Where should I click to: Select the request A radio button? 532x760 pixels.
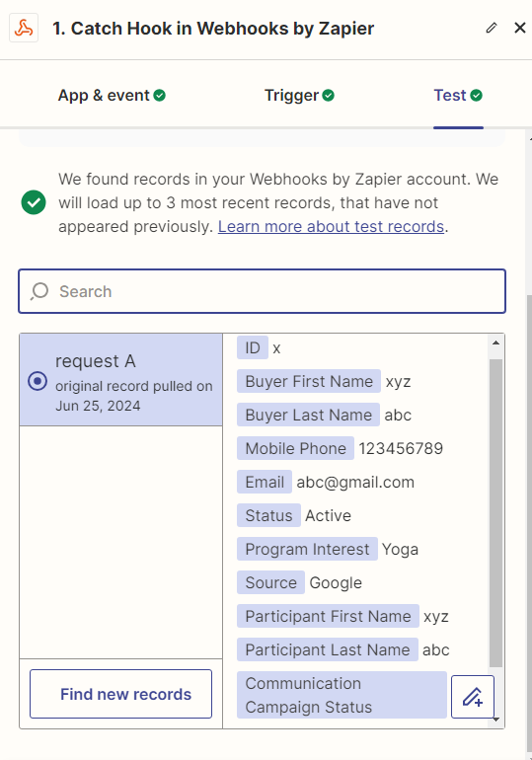coord(38,381)
